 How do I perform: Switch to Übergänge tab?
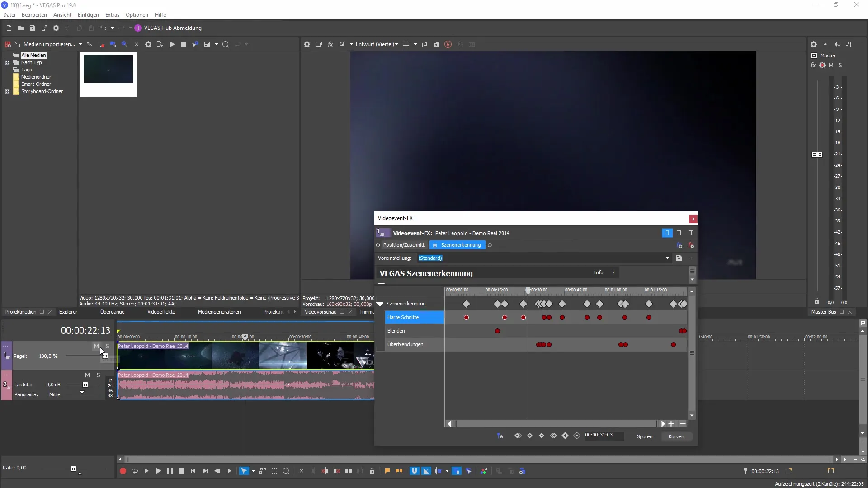click(x=112, y=312)
